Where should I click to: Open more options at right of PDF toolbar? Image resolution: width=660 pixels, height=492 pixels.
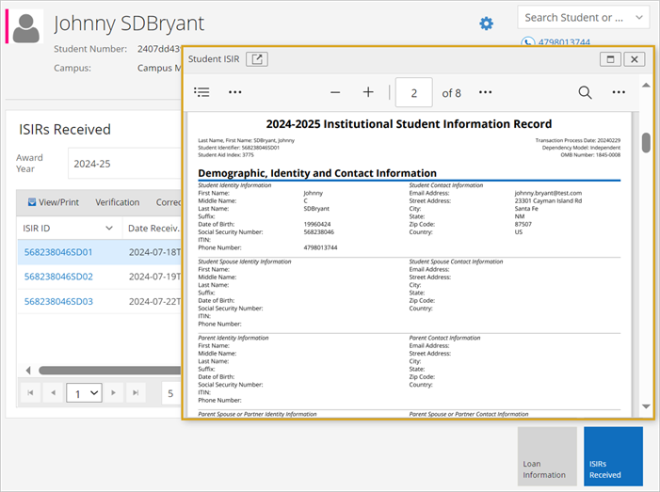click(x=619, y=92)
